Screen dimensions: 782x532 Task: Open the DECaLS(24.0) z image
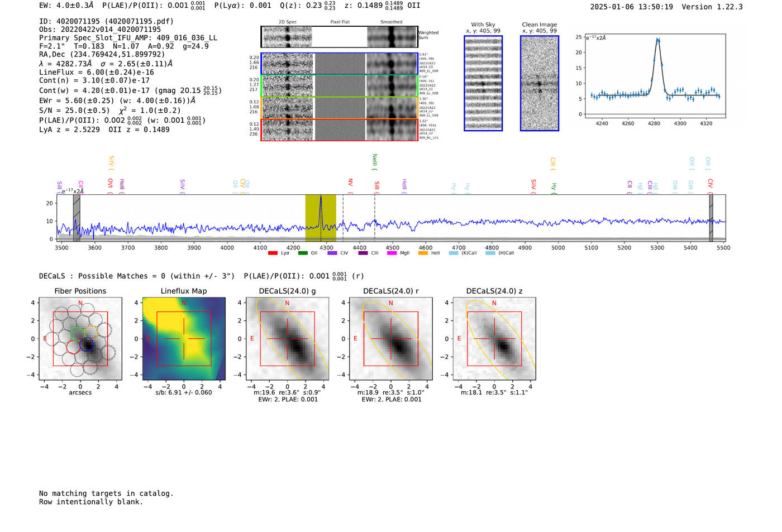click(x=494, y=338)
